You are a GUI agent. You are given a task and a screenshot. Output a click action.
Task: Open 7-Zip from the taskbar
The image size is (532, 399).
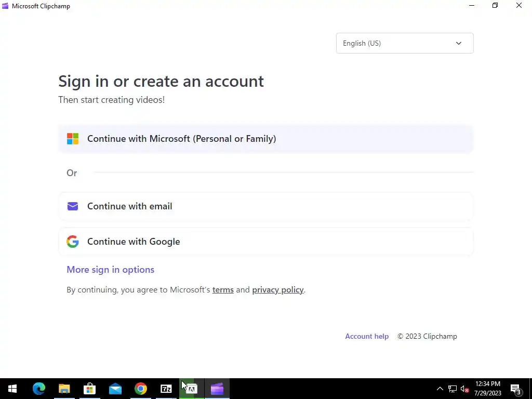(x=166, y=389)
